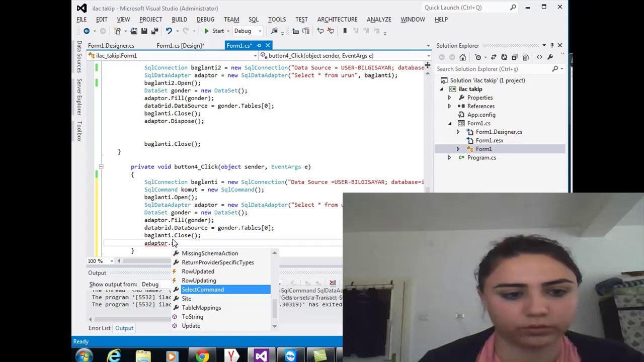This screenshot has width=644, height=362.
Task: Collapse All items in Solution Explorer
Action: point(515,57)
